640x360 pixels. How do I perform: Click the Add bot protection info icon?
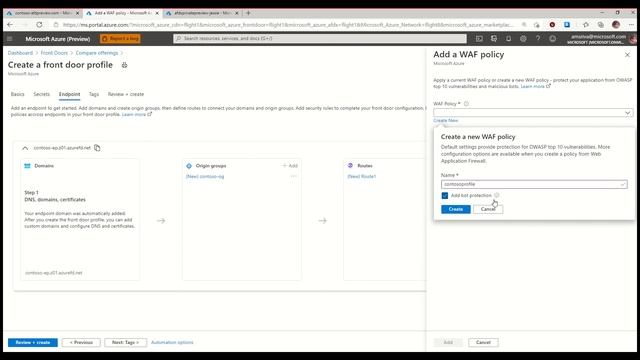[497, 196]
